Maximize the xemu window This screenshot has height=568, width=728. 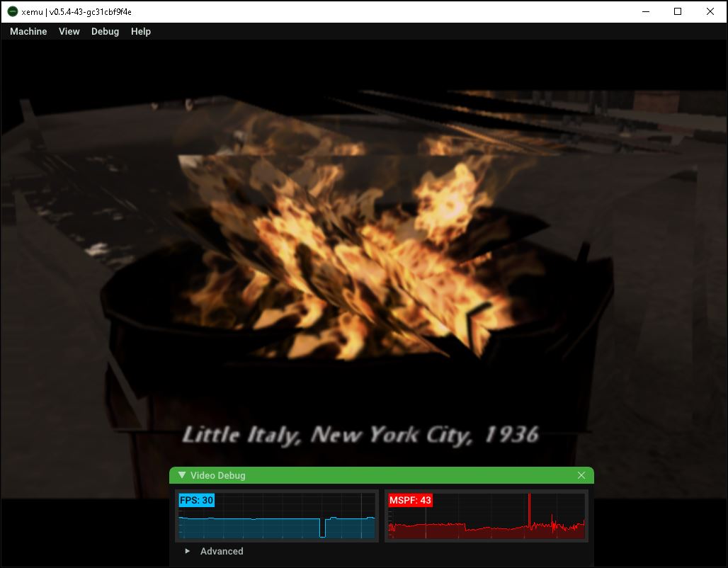(x=678, y=11)
